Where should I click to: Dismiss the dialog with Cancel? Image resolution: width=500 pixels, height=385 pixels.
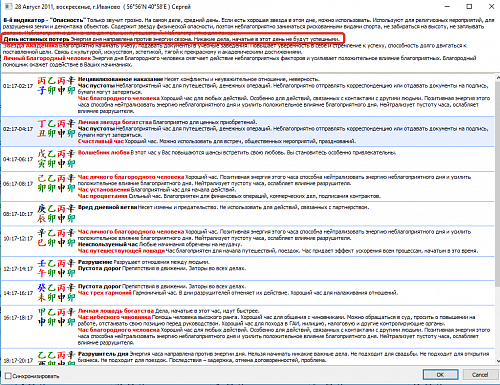pos(480,375)
